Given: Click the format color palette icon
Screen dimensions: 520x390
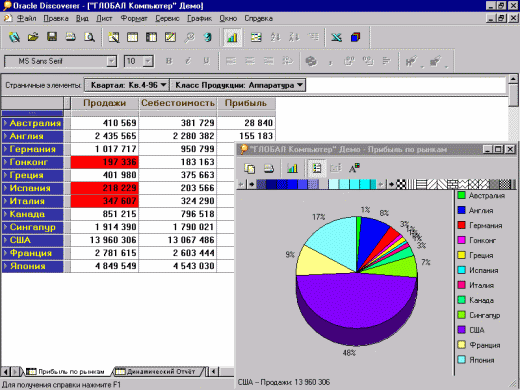Looking at the screenshot, I should pyautogui.click(x=311, y=61).
